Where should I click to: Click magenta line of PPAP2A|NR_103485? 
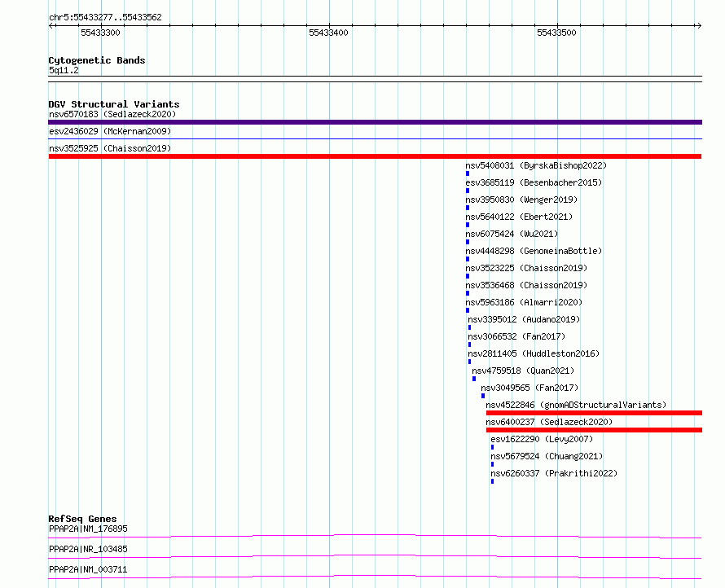375,556
